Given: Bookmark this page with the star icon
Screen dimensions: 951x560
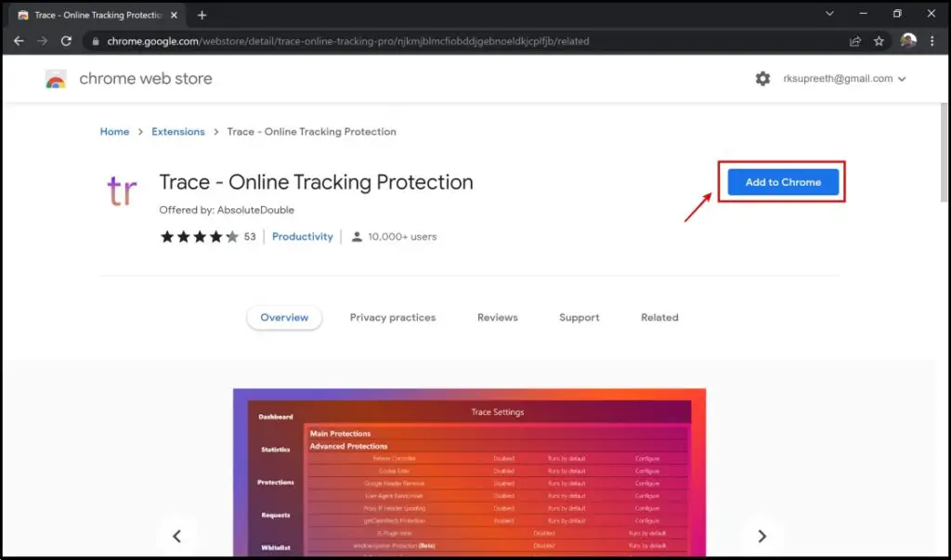Looking at the screenshot, I should click(879, 41).
